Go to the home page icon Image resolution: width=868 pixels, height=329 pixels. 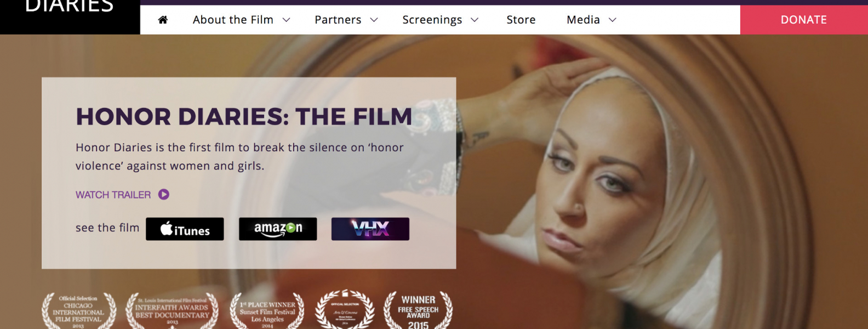pyautogui.click(x=163, y=20)
